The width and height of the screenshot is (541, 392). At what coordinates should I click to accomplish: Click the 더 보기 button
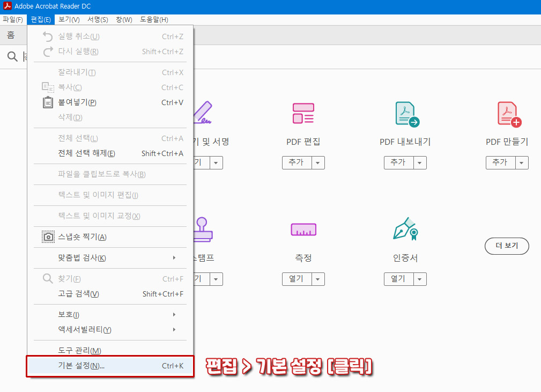point(507,246)
